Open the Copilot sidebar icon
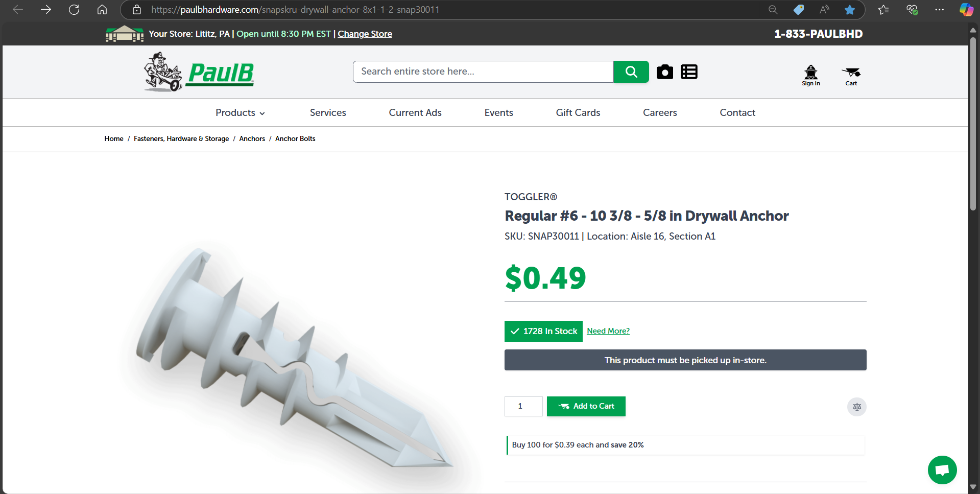 (966, 10)
